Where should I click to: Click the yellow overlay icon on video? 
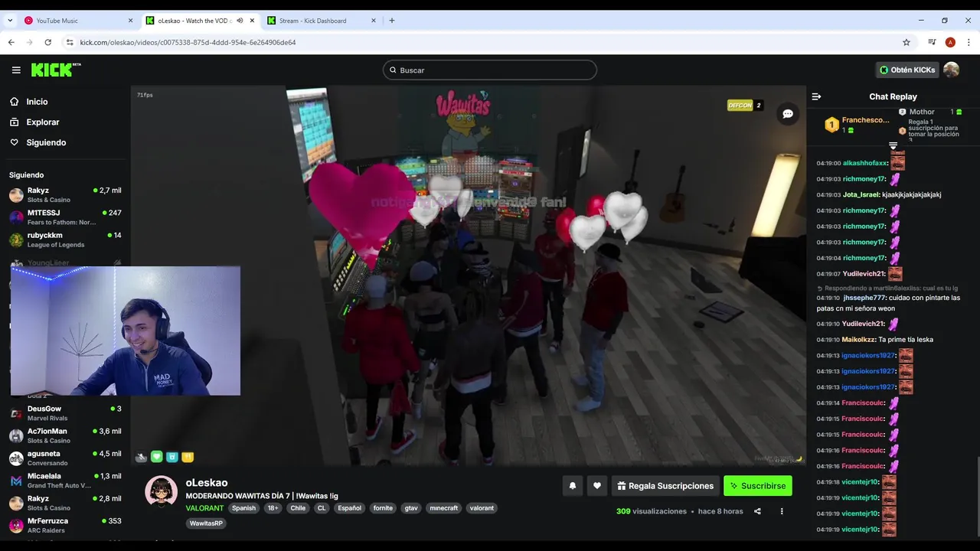point(188,457)
